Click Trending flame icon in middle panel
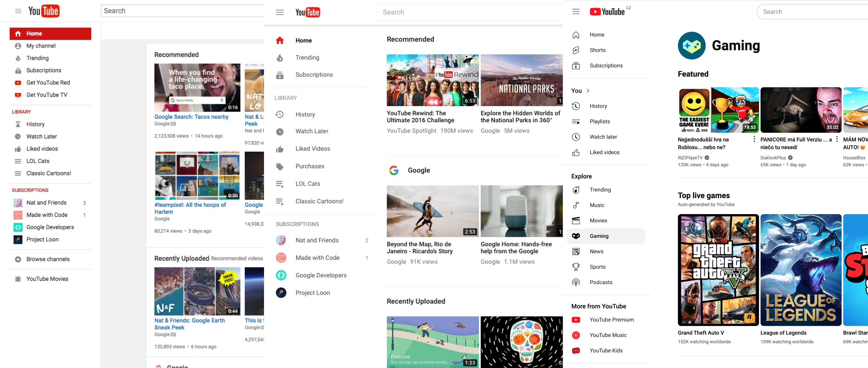Image resolution: width=868 pixels, height=368 pixels. [x=280, y=58]
